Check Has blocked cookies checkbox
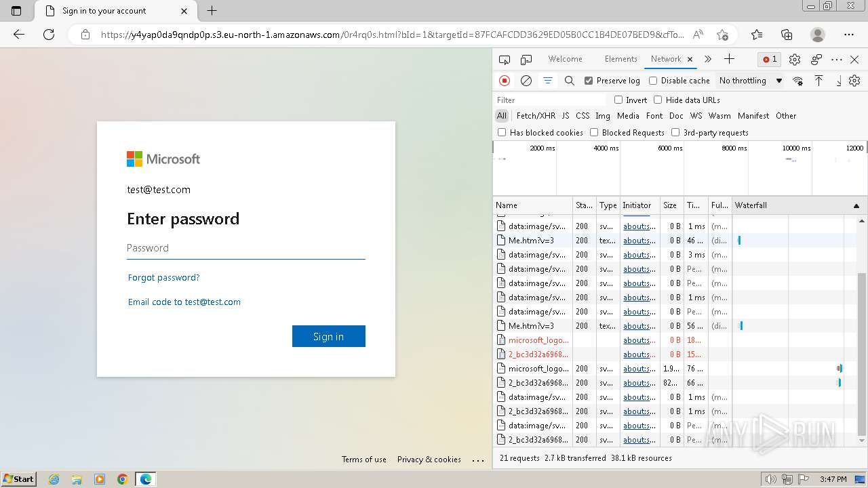Screen dimensions: 868x488 (x=502, y=132)
